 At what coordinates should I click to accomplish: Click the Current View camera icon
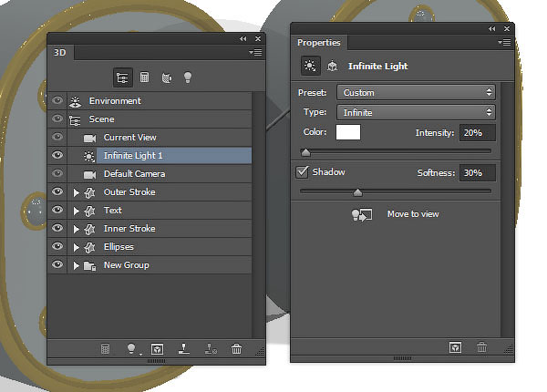(89, 139)
